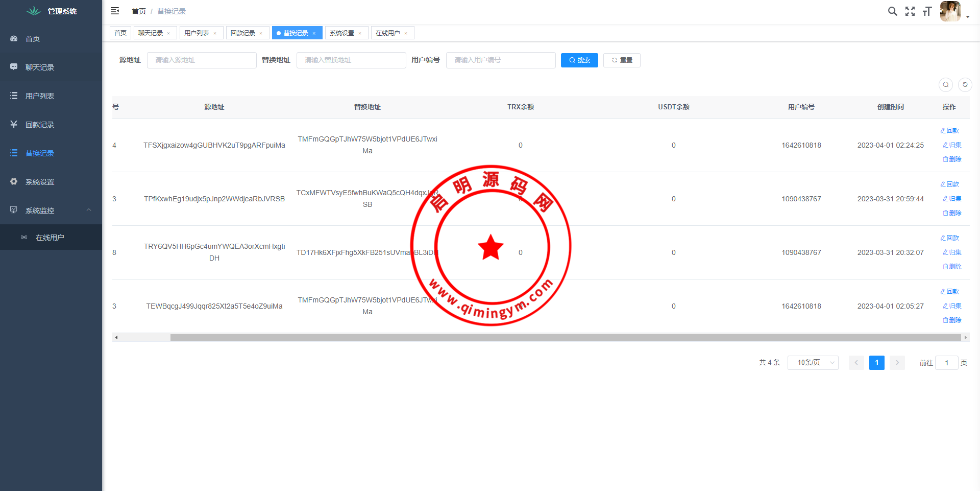The image size is (980, 491).
Task: Click the circular refresh table icon
Action: coord(965,85)
